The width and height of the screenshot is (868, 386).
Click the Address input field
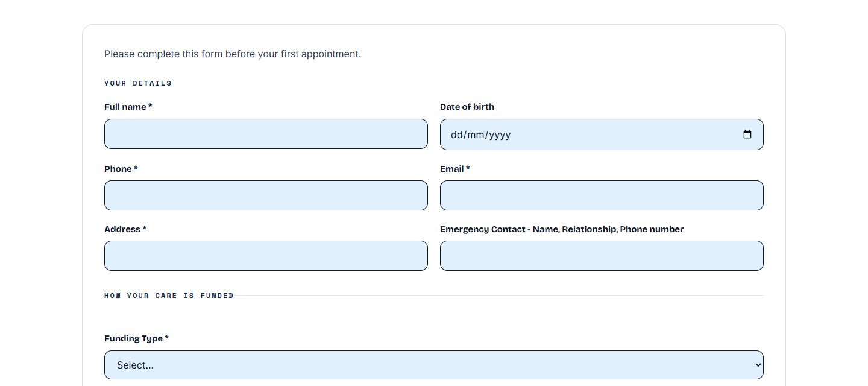[266, 256]
